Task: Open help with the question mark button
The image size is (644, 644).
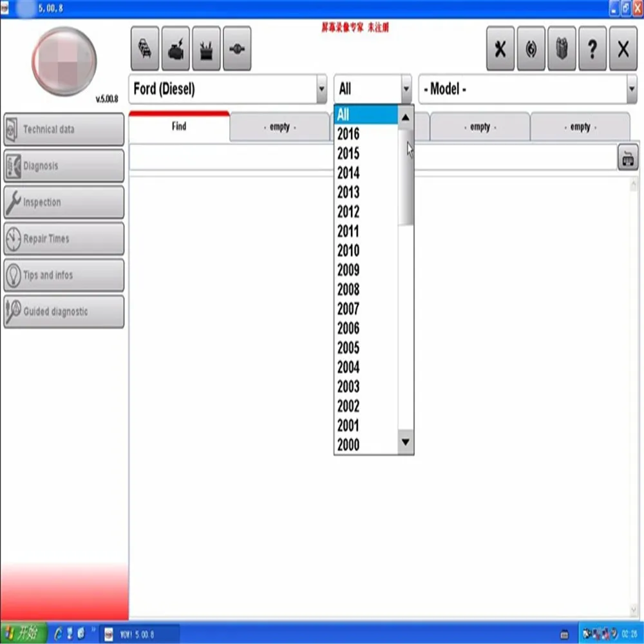Action: click(x=592, y=49)
